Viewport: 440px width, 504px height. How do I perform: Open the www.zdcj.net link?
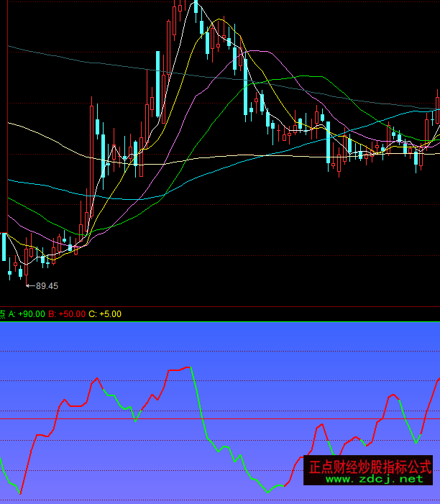pos(375,479)
